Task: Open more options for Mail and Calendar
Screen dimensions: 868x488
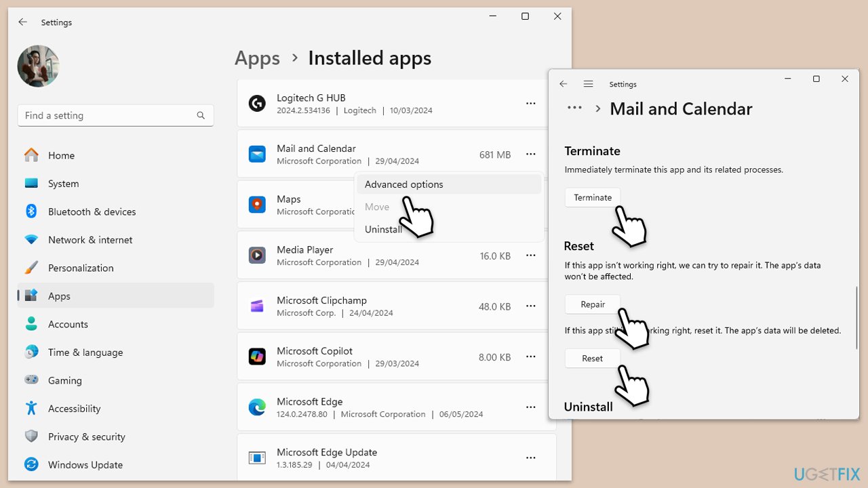Action: coord(531,155)
